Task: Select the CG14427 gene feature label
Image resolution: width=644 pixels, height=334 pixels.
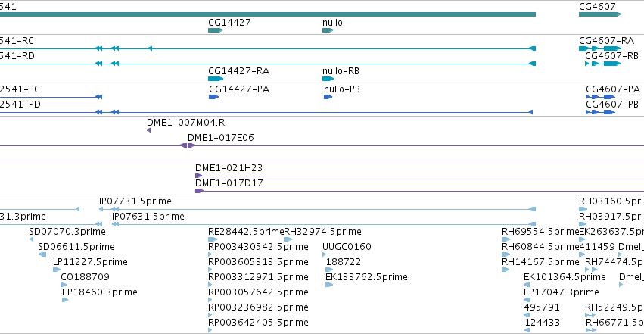Action: (x=229, y=23)
